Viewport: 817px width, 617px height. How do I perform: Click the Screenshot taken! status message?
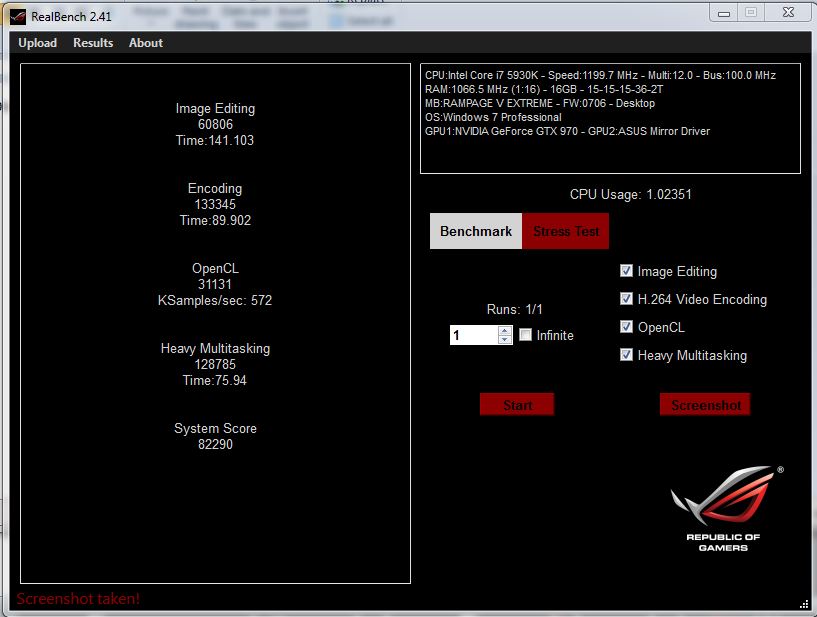[78, 599]
